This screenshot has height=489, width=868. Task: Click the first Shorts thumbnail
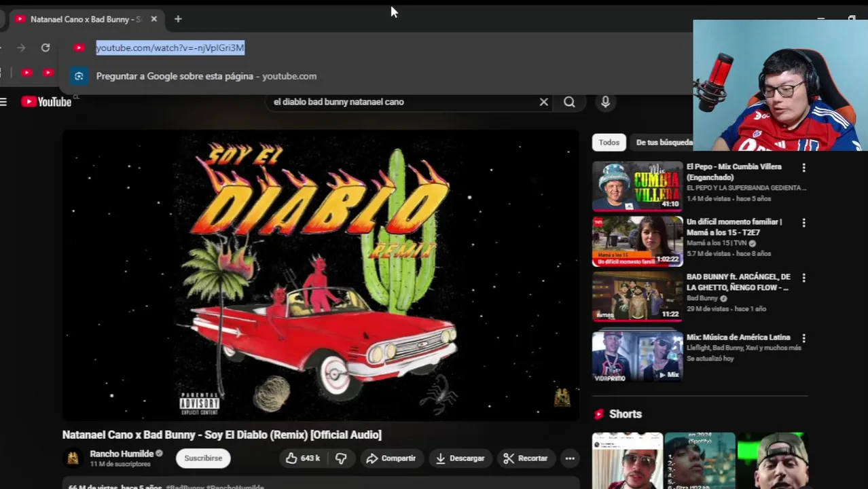(x=627, y=460)
